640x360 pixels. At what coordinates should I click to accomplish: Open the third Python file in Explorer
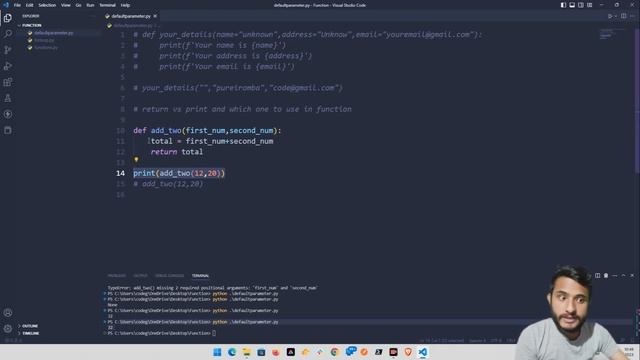(46, 48)
